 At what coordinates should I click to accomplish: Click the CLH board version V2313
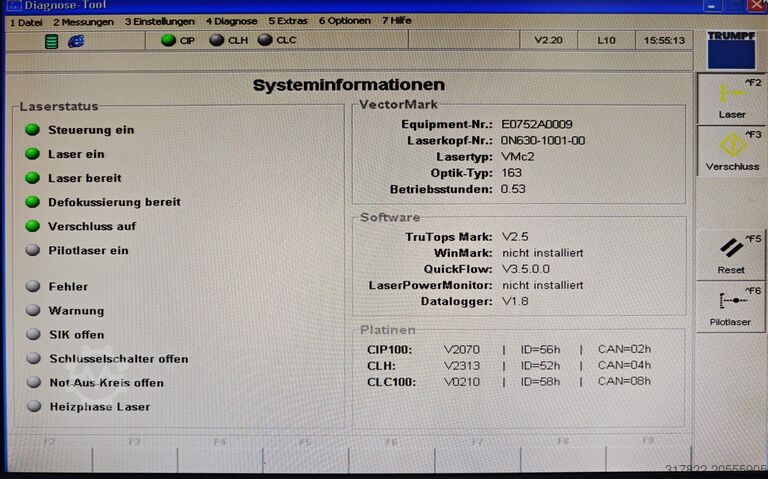[x=461, y=366]
